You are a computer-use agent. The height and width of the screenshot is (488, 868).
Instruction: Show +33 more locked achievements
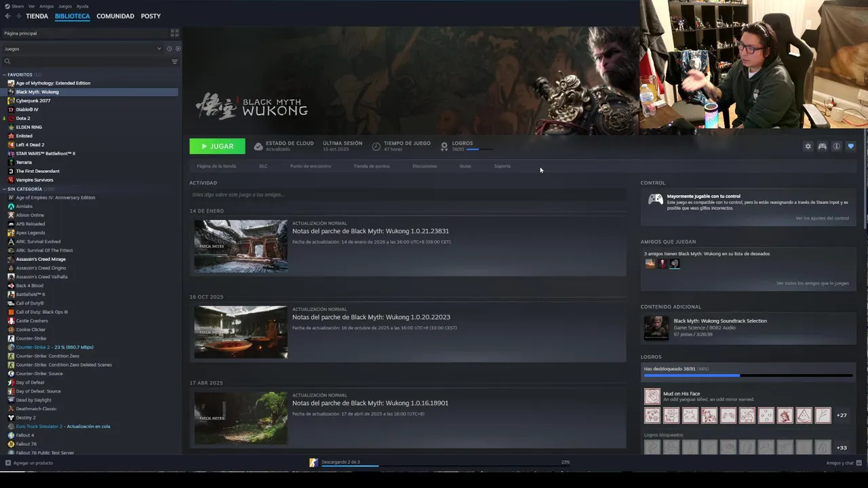click(842, 448)
